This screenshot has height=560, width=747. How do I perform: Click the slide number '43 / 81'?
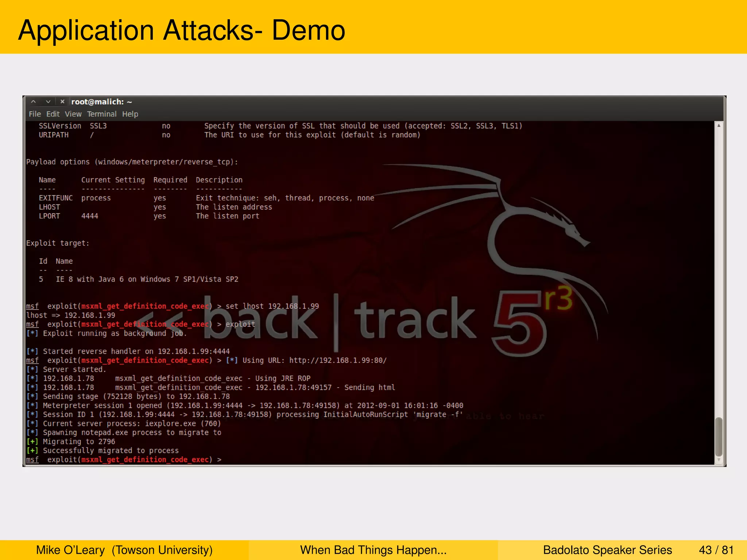(716, 550)
